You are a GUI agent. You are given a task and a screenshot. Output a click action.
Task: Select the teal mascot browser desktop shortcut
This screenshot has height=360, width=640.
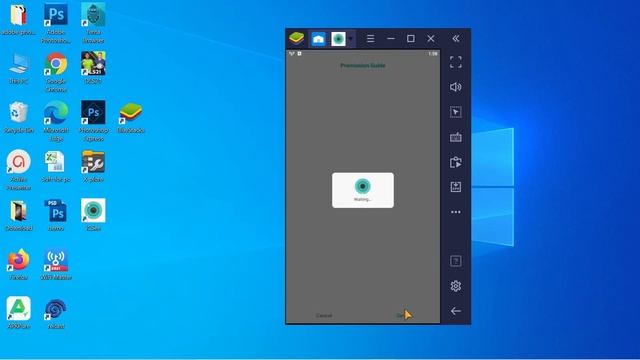tap(93, 23)
